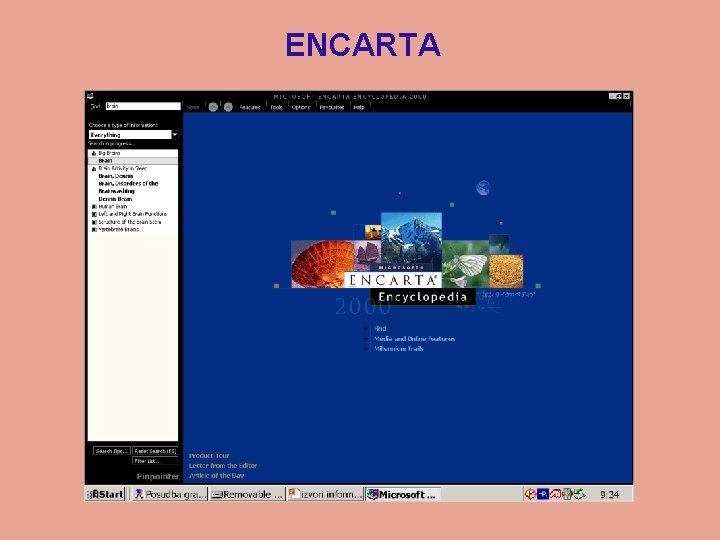This screenshot has height=540, width=720.
Task: Click the Find search input field
Action: [x=143, y=106]
